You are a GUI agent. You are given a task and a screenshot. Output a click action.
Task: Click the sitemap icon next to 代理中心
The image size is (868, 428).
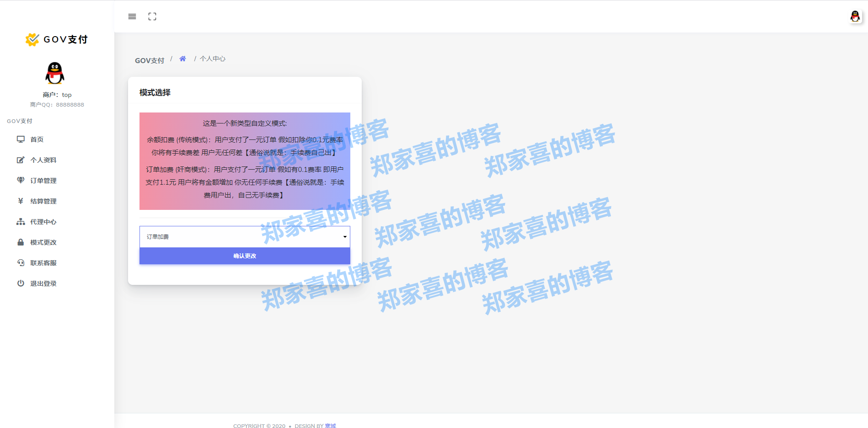21,221
